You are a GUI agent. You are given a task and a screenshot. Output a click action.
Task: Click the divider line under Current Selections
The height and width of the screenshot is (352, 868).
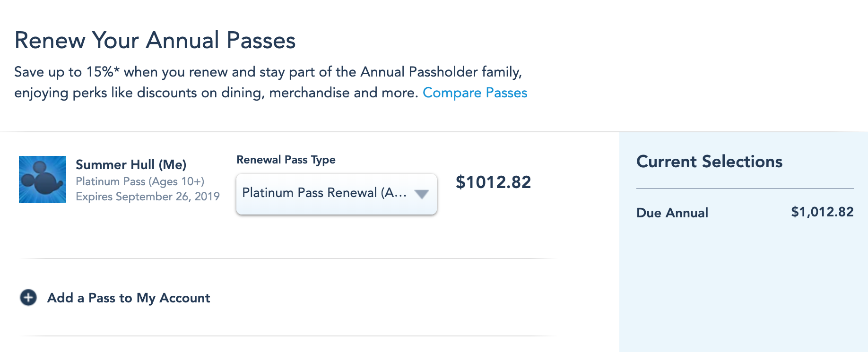(x=745, y=189)
